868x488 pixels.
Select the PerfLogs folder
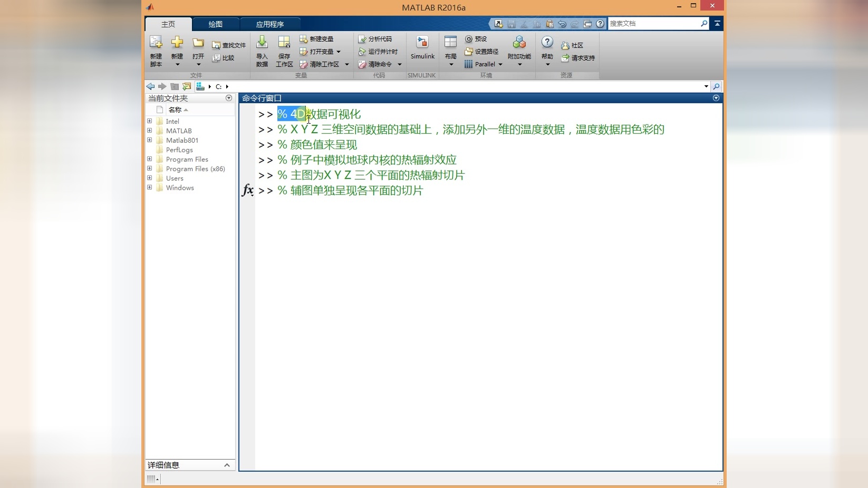tap(179, 150)
